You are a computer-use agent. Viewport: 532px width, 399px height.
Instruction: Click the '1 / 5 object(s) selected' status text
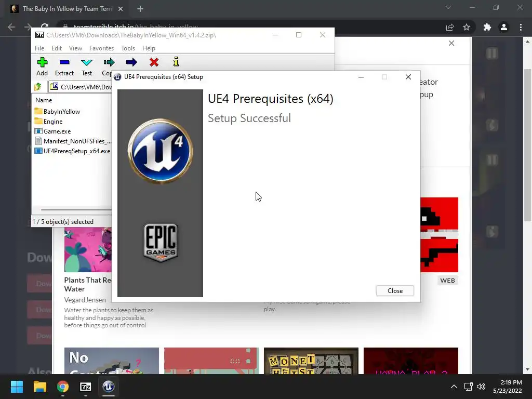[63, 221]
